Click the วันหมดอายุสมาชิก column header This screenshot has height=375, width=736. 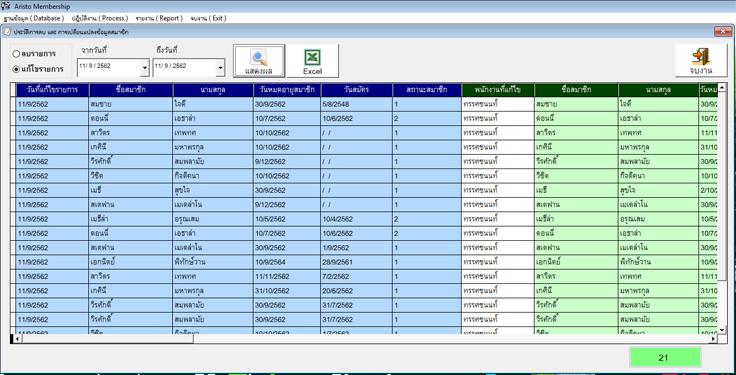point(287,90)
